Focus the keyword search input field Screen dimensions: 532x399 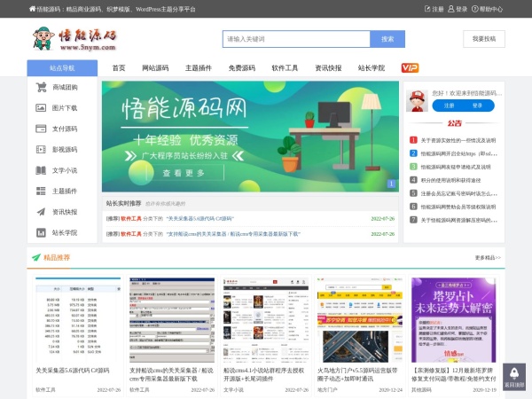(296, 39)
